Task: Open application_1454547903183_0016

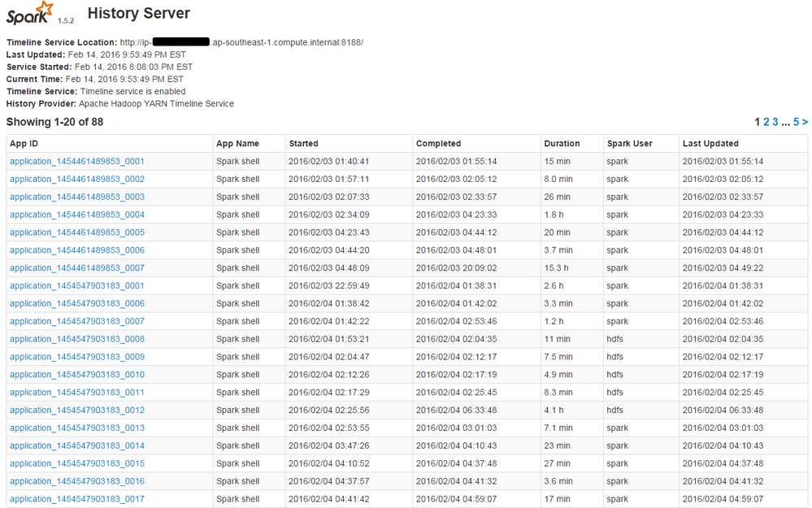Action: [x=76, y=481]
